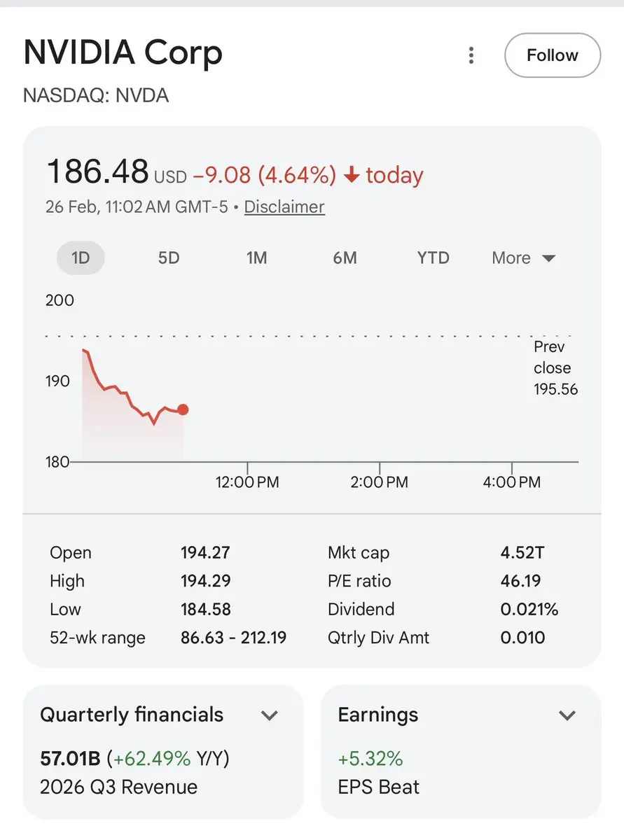Click the 57.01B quarterly revenue figure

[x=71, y=758]
